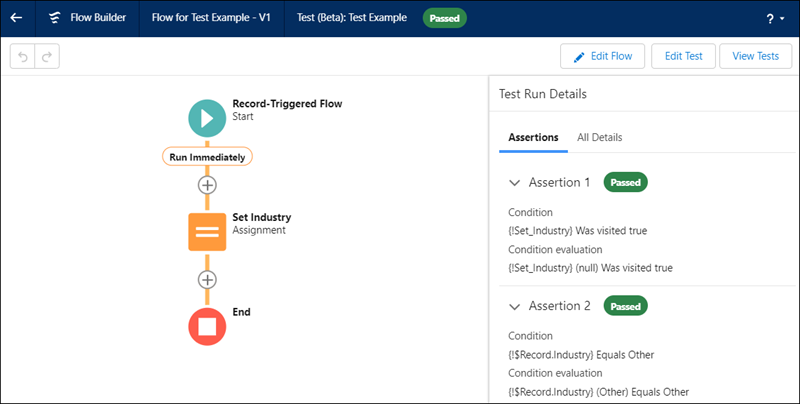Screen dimensions: 800x404
Task: Select the Assertions tab
Action: click(x=533, y=137)
